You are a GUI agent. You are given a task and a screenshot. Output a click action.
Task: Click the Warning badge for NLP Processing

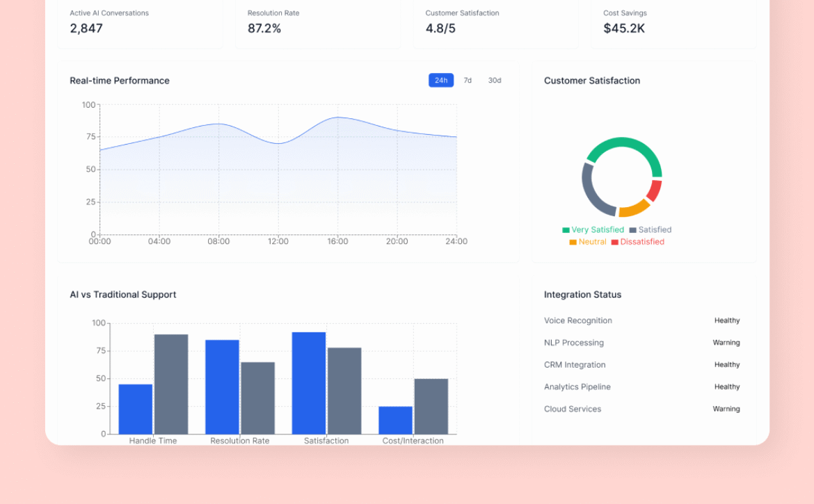click(x=726, y=343)
